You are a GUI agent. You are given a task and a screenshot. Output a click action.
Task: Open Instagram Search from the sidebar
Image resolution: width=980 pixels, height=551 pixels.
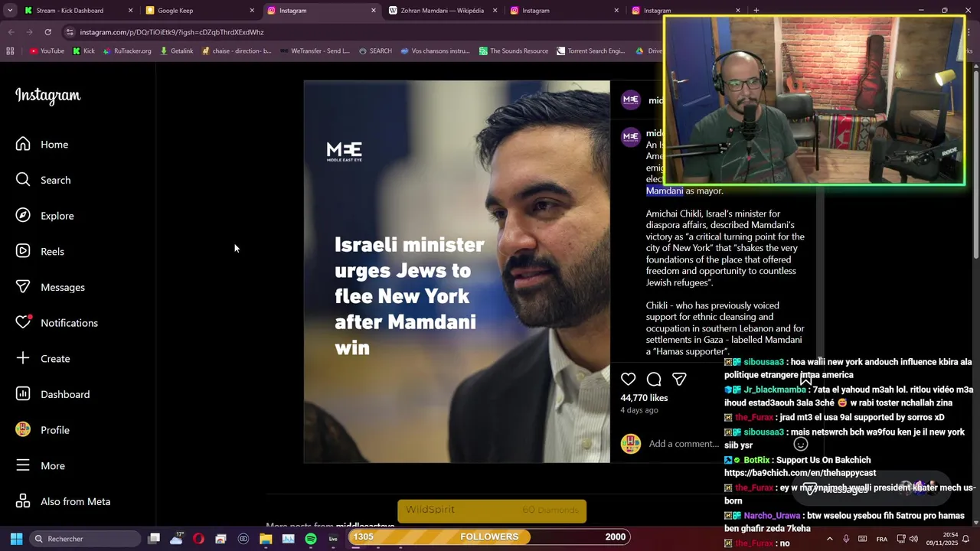coord(43,180)
